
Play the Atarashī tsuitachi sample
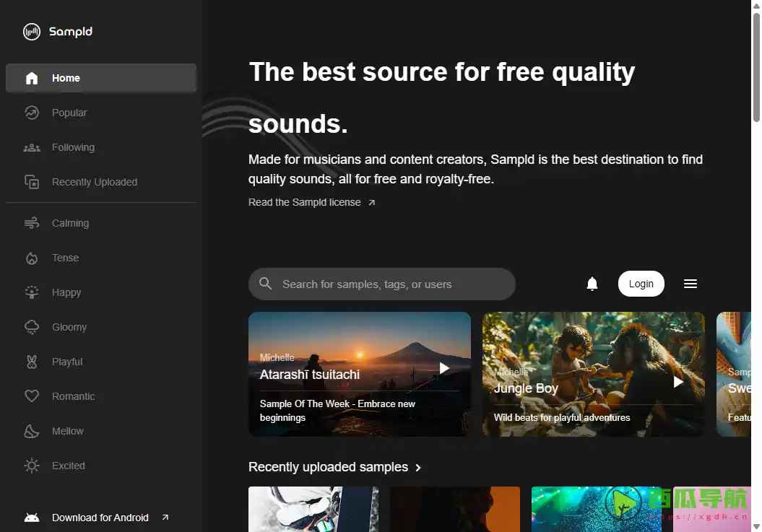(444, 368)
